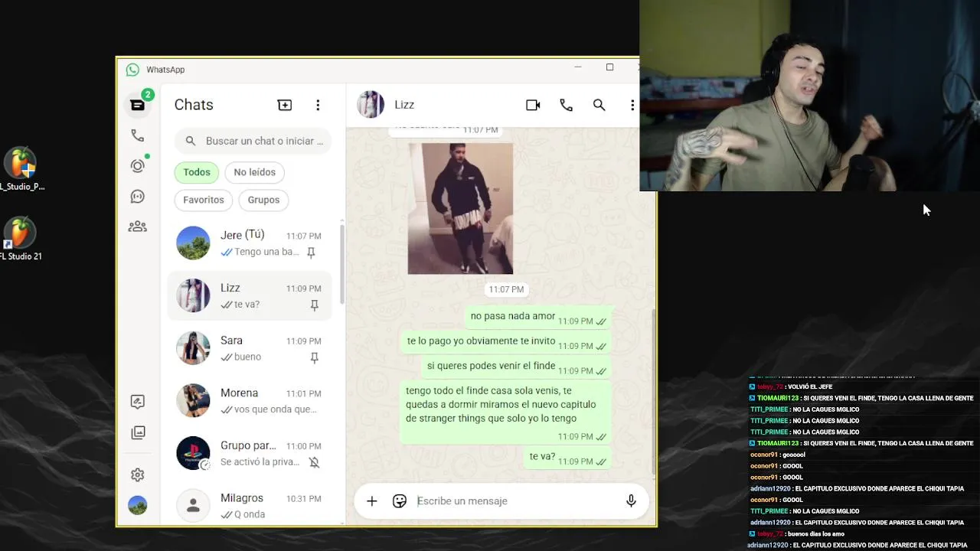Click the attach plus icon in message bar

tap(371, 501)
